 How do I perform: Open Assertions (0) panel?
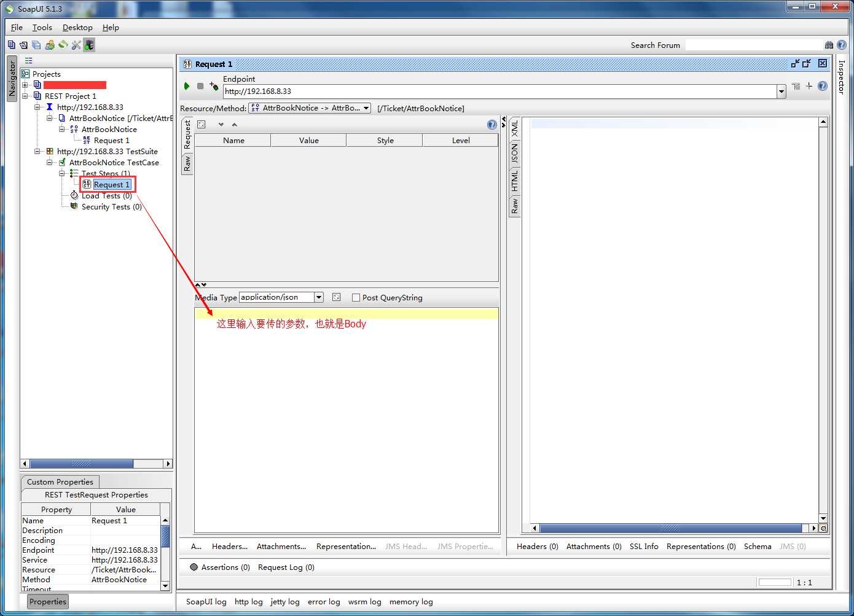[220, 567]
